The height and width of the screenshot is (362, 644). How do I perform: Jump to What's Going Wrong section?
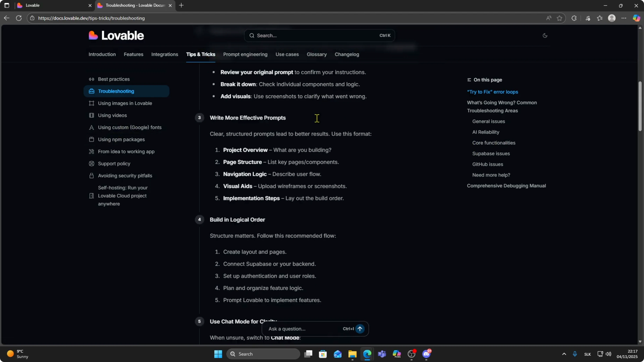[x=502, y=107]
